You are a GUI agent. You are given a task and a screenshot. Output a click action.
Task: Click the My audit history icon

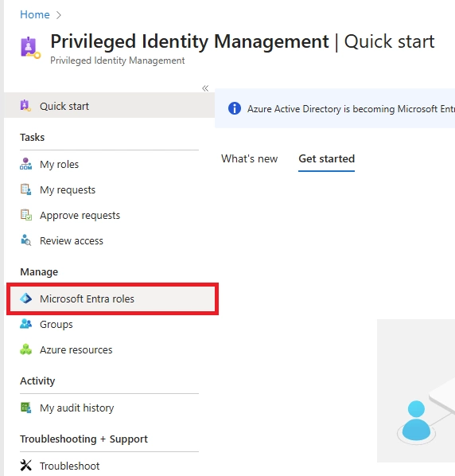pyautogui.click(x=25, y=408)
